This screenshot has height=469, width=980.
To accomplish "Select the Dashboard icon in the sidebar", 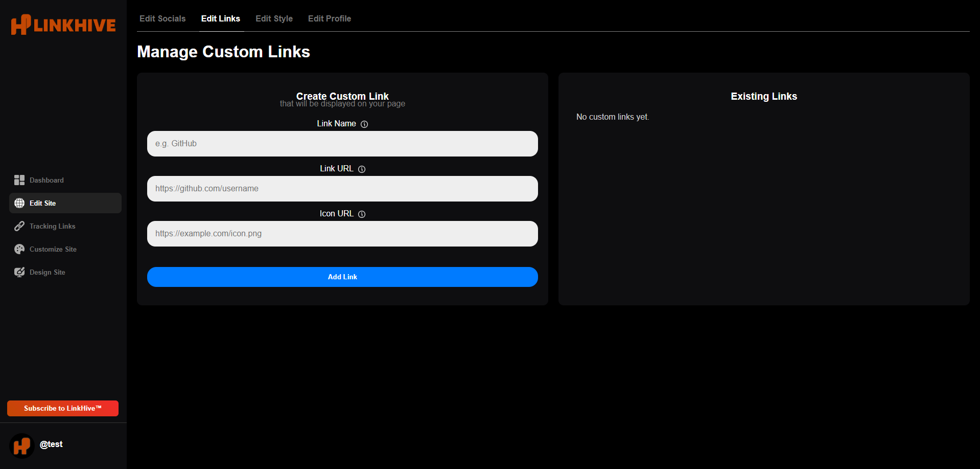I will (x=19, y=180).
